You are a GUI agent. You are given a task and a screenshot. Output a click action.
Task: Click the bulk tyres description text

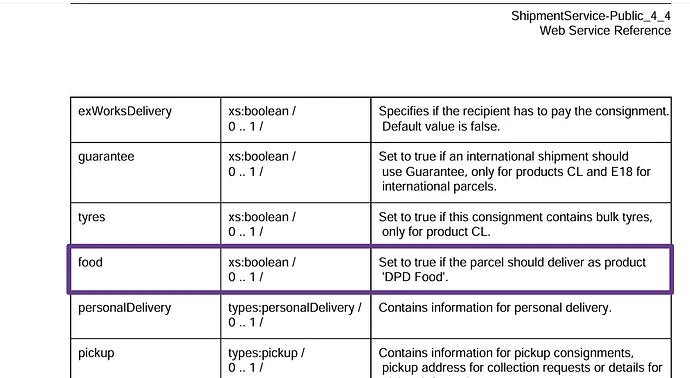[516, 224]
